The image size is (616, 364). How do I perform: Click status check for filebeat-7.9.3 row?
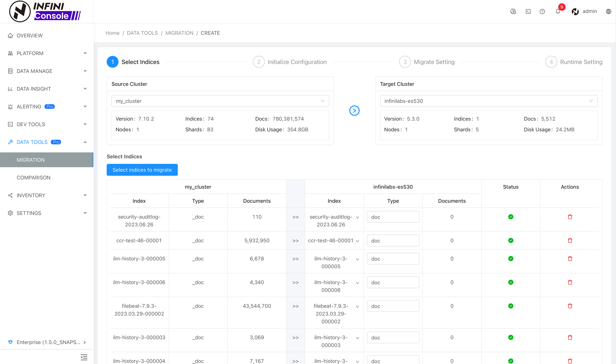(511, 306)
